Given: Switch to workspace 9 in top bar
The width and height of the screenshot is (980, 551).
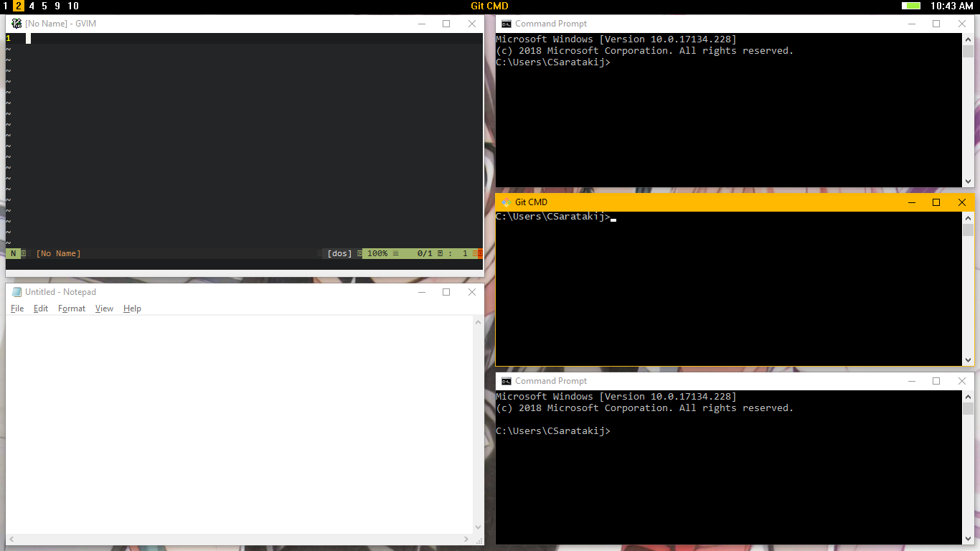Looking at the screenshot, I should (x=57, y=6).
